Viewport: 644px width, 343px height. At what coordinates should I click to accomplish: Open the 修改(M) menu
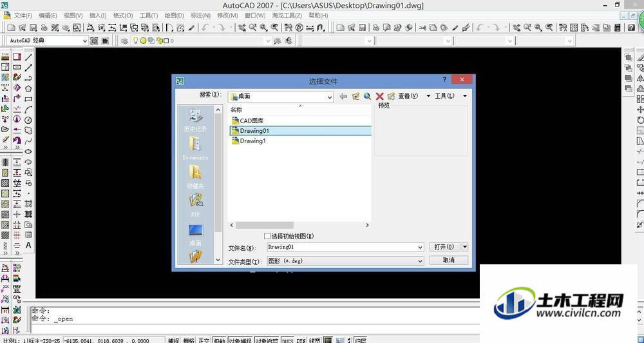(x=227, y=15)
